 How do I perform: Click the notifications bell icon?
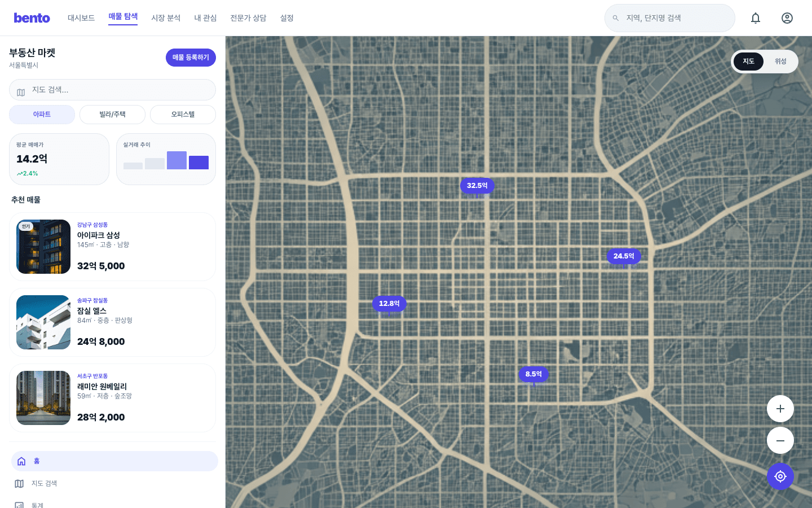pyautogui.click(x=756, y=18)
